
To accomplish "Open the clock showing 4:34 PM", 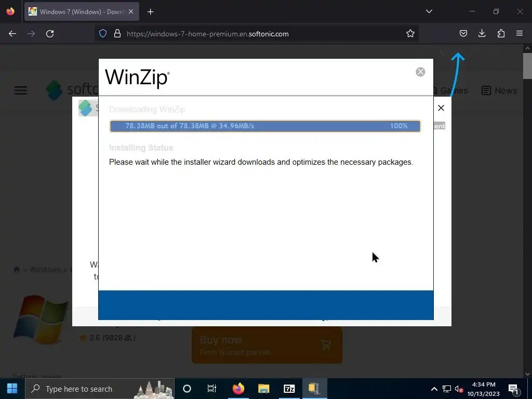I will pyautogui.click(x=484, y=389).
